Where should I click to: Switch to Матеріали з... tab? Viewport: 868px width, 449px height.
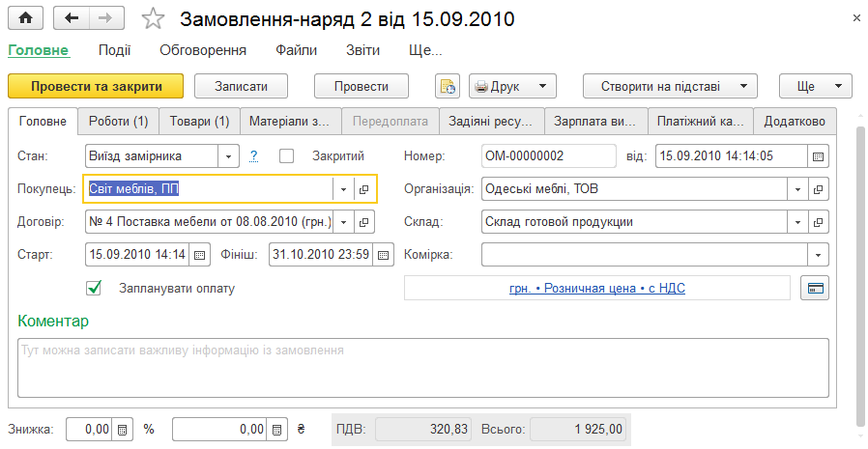tap(290, 121)
